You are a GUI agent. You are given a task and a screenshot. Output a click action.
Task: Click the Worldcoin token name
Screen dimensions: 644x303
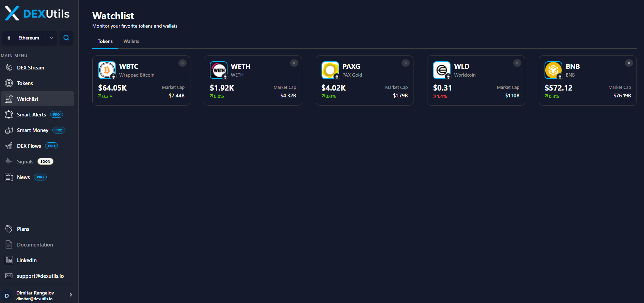465,75
